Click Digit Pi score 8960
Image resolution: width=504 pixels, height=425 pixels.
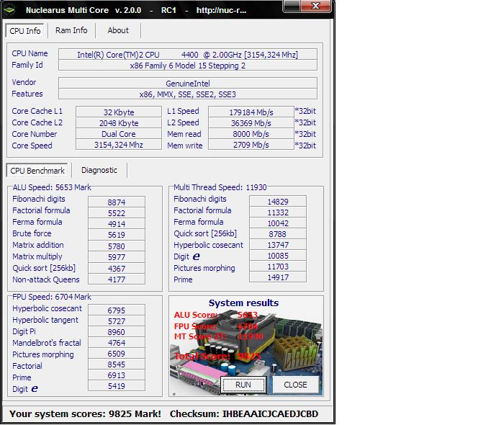117,332
